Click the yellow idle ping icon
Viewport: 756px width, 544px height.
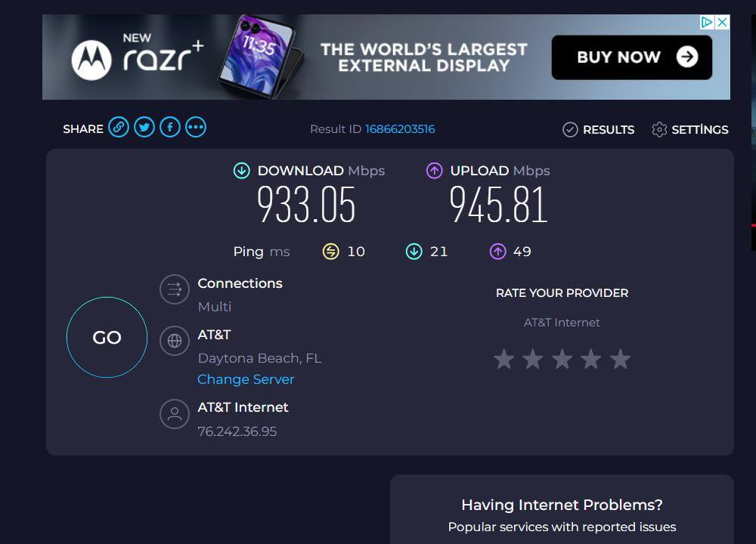point(330,252)
